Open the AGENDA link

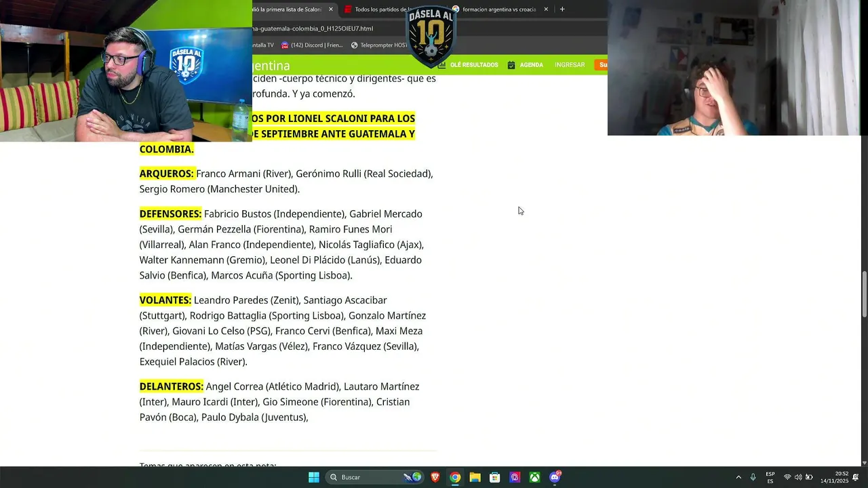[x=532, y=65]
